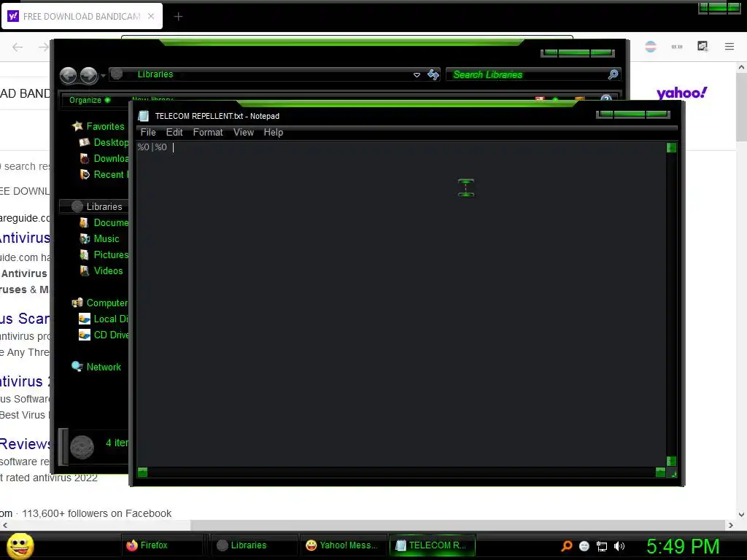Select Pictures library in navigation pane

(x=111, y=254)
